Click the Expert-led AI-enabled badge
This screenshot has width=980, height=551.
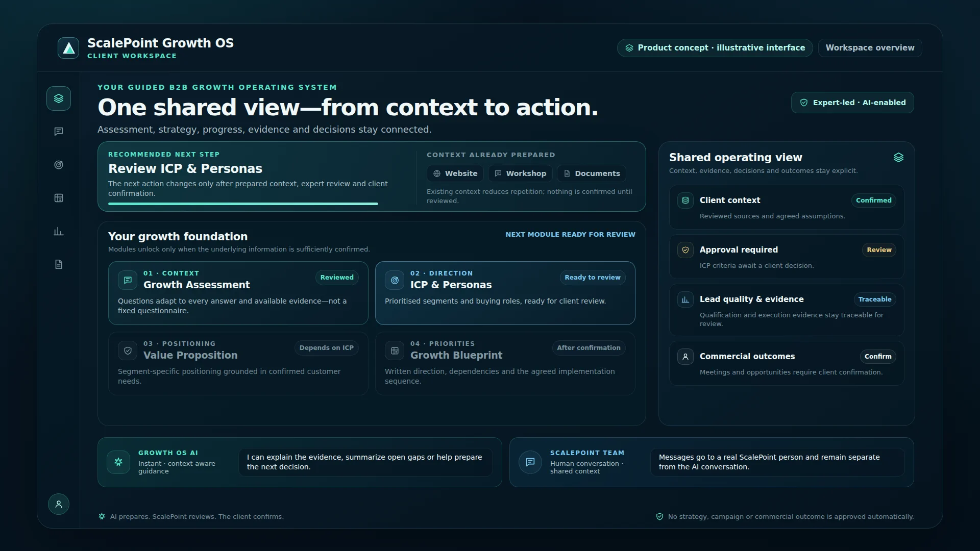pos(852,103)
